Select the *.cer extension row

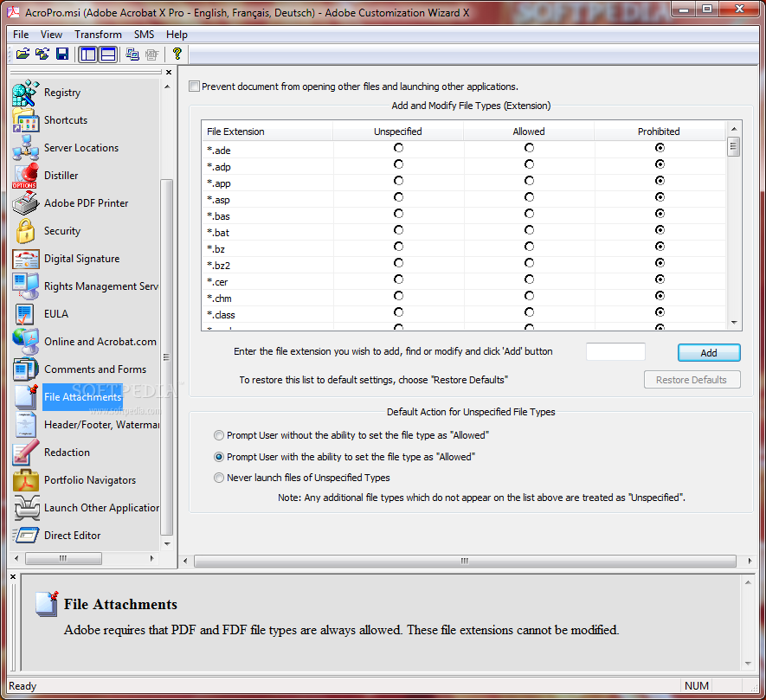click(x=463, y=282)
